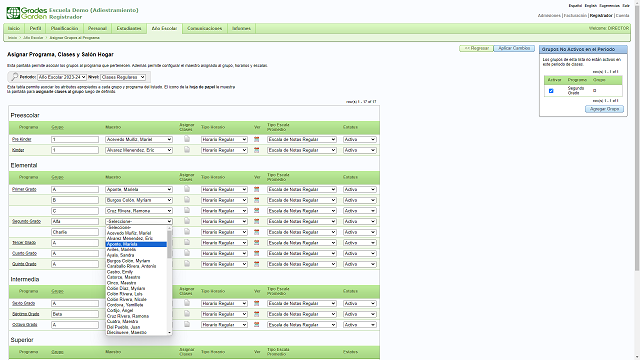Open assign-classes paper icon for Kinder row
Viewport: 640px width, 360px height.
point(187,150)
